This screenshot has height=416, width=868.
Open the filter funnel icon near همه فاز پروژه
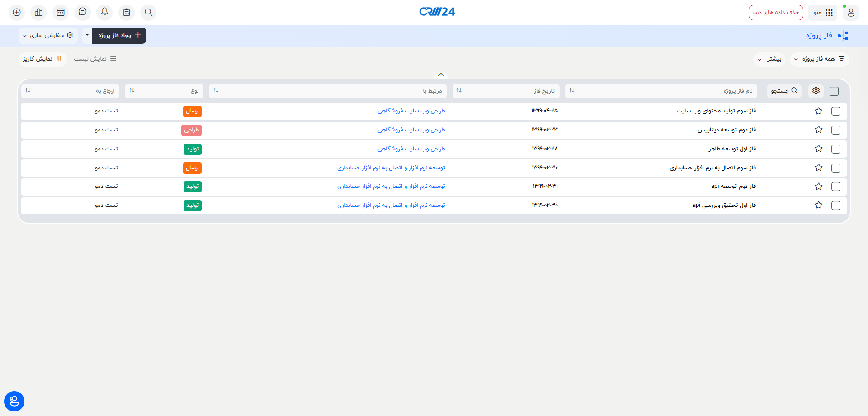point(841,58)
